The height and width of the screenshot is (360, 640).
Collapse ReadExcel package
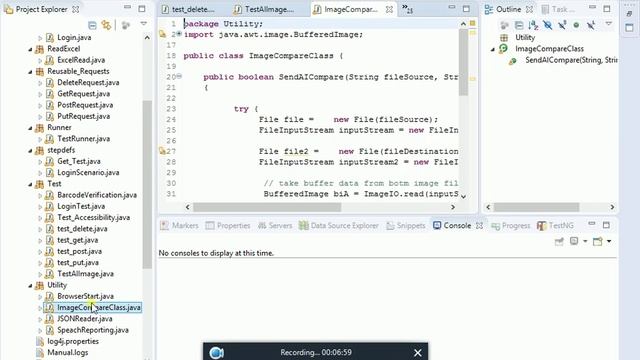point(31,49)
